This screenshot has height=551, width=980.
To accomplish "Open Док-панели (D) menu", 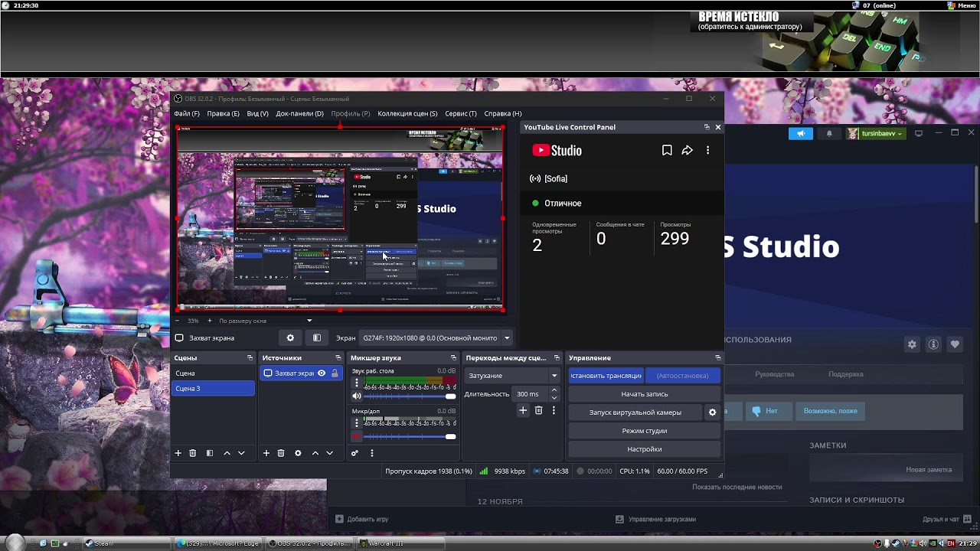I will pyautogui.click(x=299, y=113).
